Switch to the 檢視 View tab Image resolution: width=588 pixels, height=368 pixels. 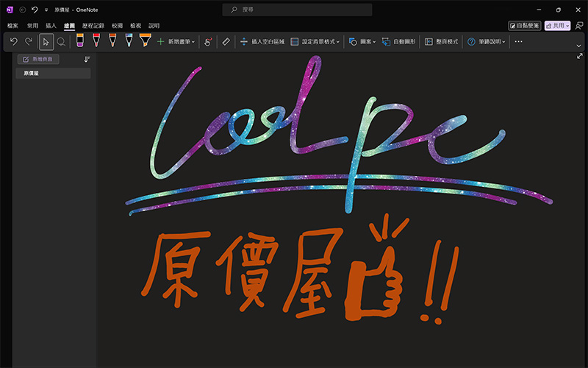coord(135,26)
